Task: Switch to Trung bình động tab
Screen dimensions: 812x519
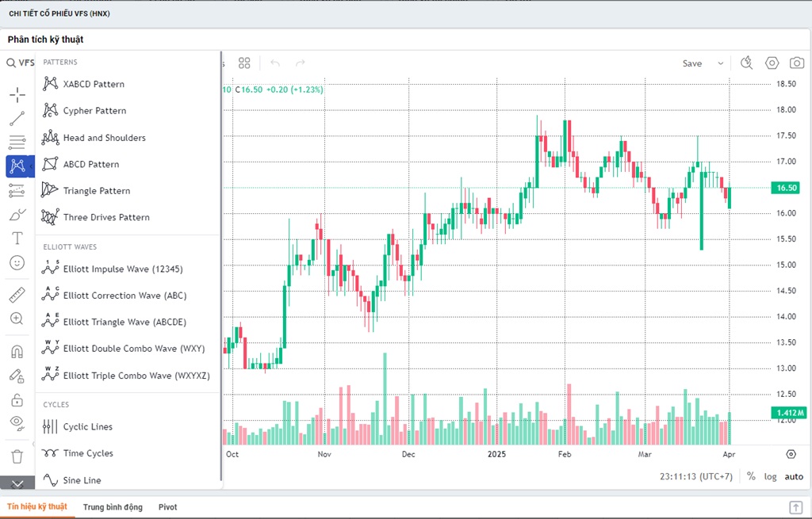Action: coord(113,507)
